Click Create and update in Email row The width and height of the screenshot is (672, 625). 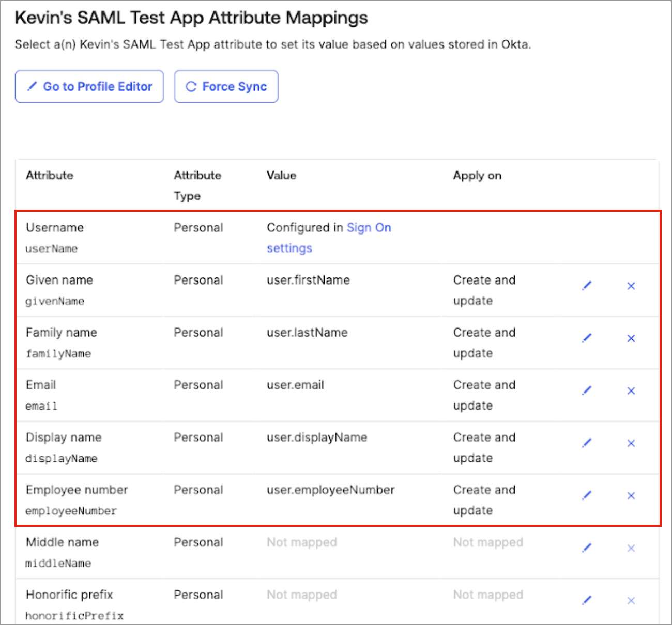click(484, 395)
